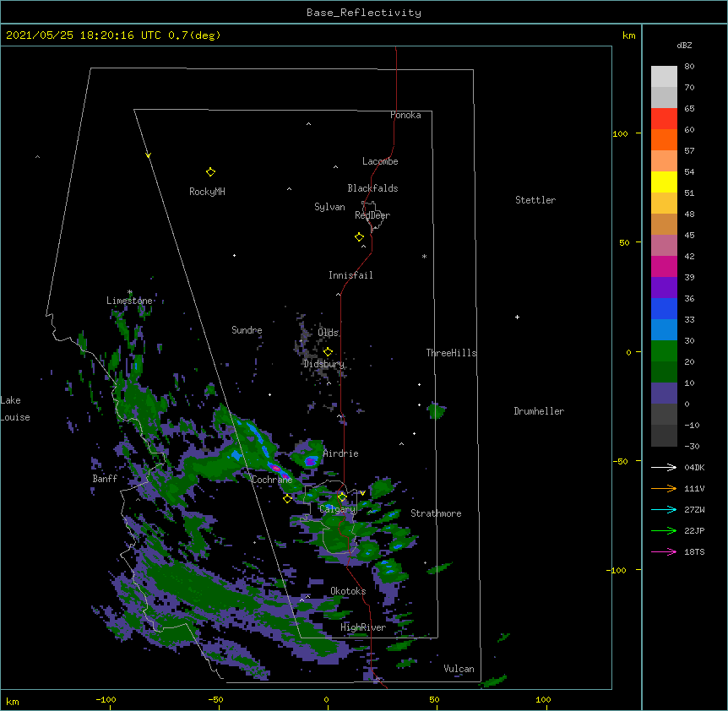Click the blue 33 dBZ color swatch
The image size is (728, 711).
(x=664, y=308)
